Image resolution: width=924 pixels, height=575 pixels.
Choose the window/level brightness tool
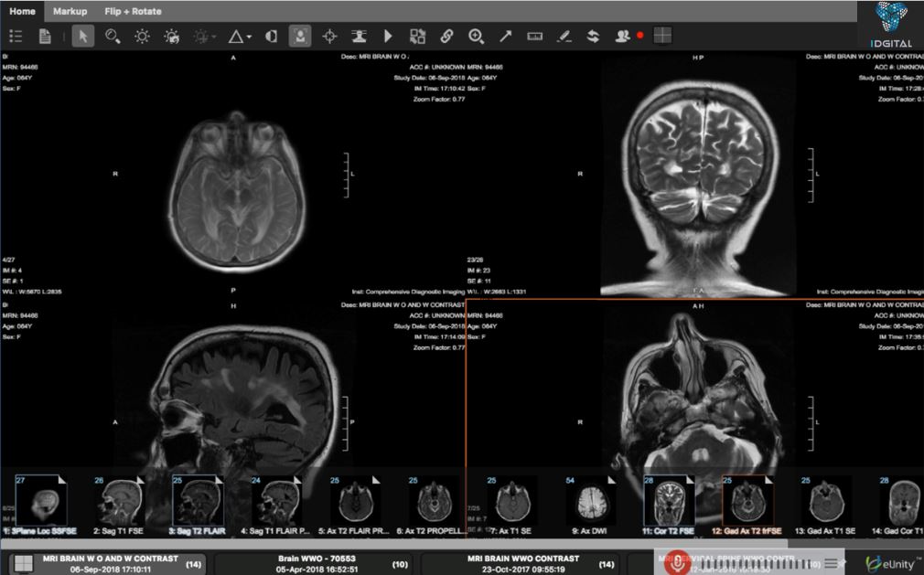click(x=142, y=37)
